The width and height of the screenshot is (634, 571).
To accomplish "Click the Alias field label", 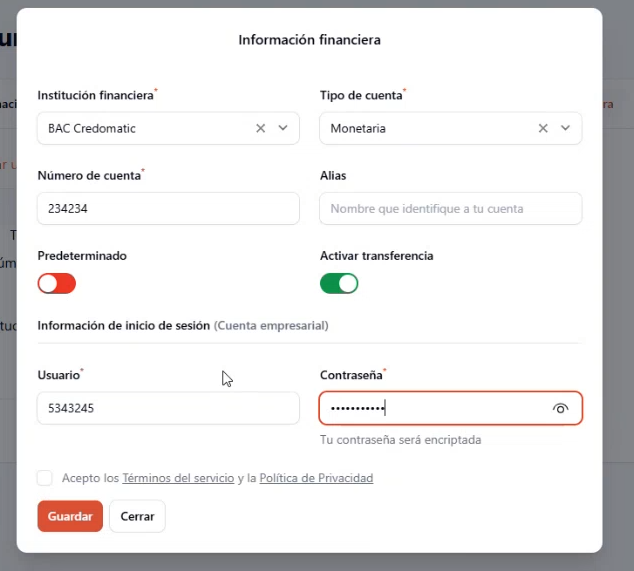I will 333,176.
